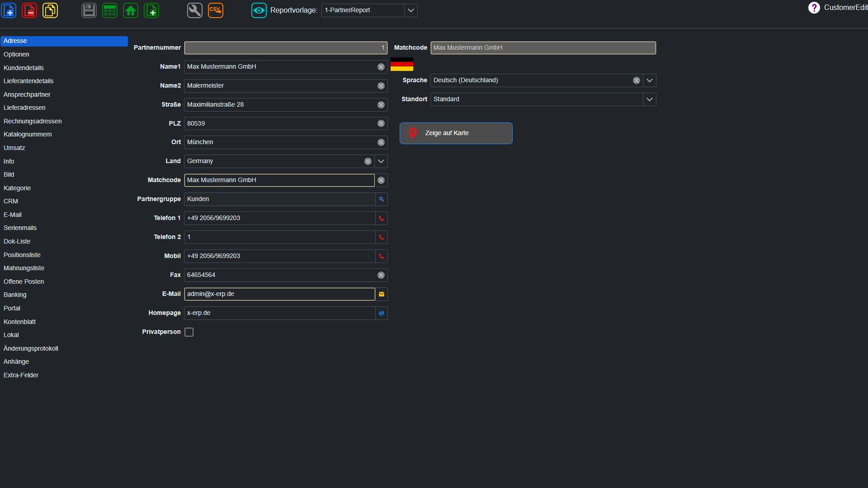This screenshot has width=868, height=488.
Task: Open the Extra-Felder section
Action: point(21,375)
